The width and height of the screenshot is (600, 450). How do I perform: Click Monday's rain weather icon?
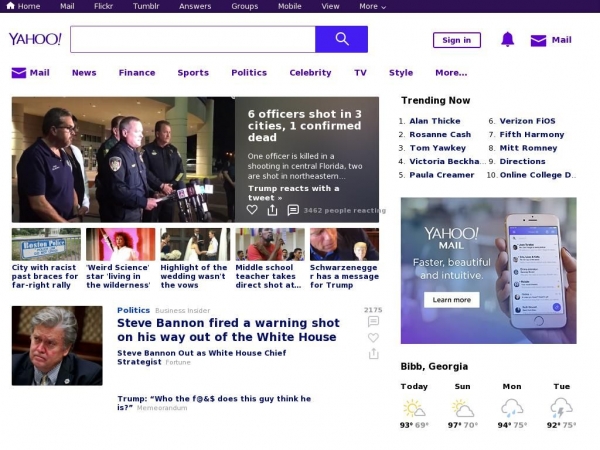[512, 408]
